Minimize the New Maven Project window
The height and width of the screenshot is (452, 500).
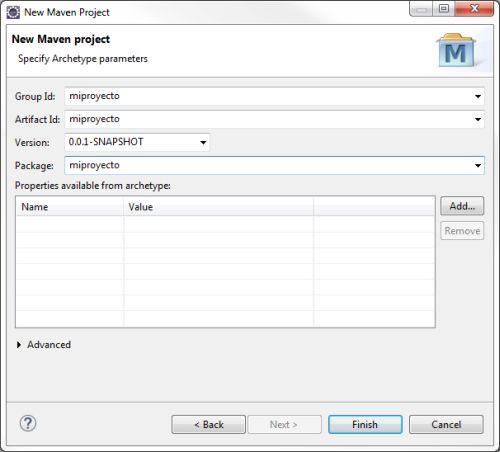pos(421,8)
